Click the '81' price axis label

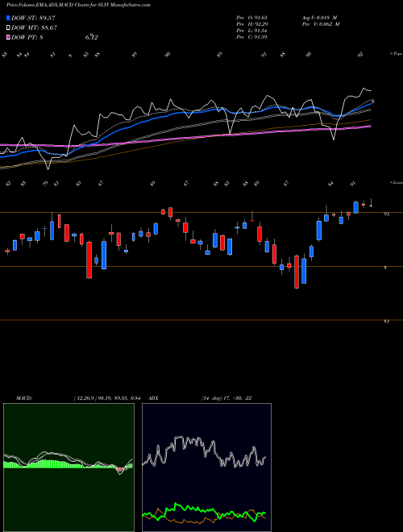point(386,322)
